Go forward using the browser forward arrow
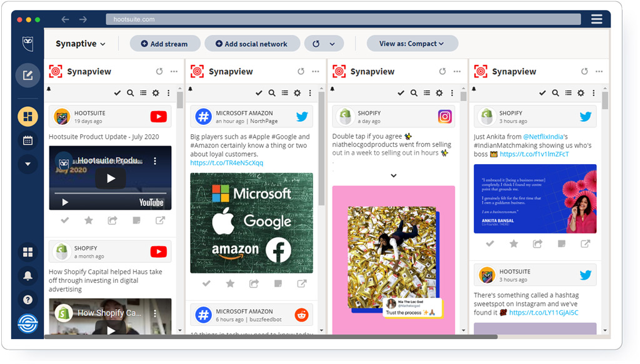Viewport: 640px width, 364px height. 83,19
